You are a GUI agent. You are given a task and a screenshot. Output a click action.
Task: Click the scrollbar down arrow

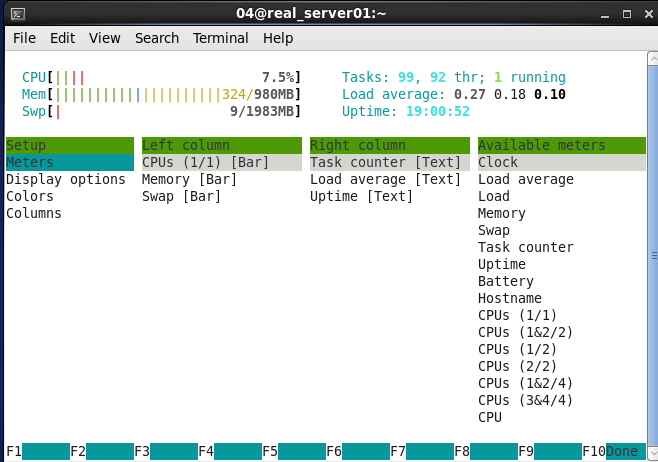tap(653, 453)
